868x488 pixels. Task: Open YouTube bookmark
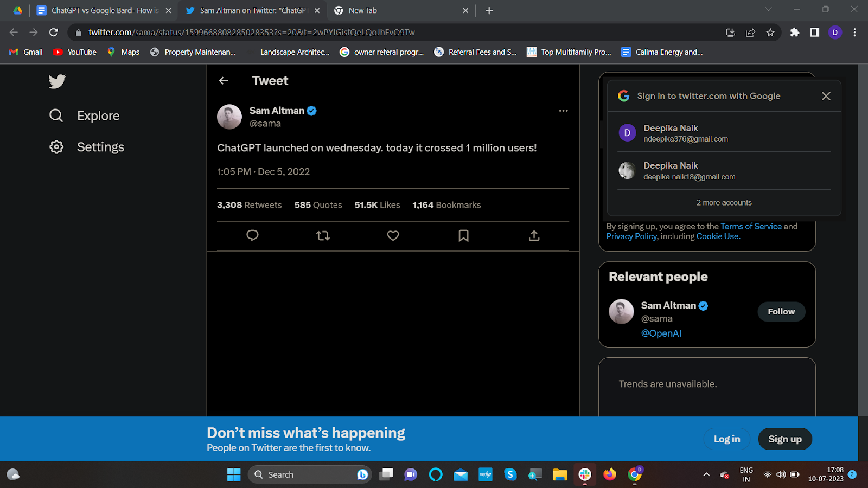(x=75, y=52)
